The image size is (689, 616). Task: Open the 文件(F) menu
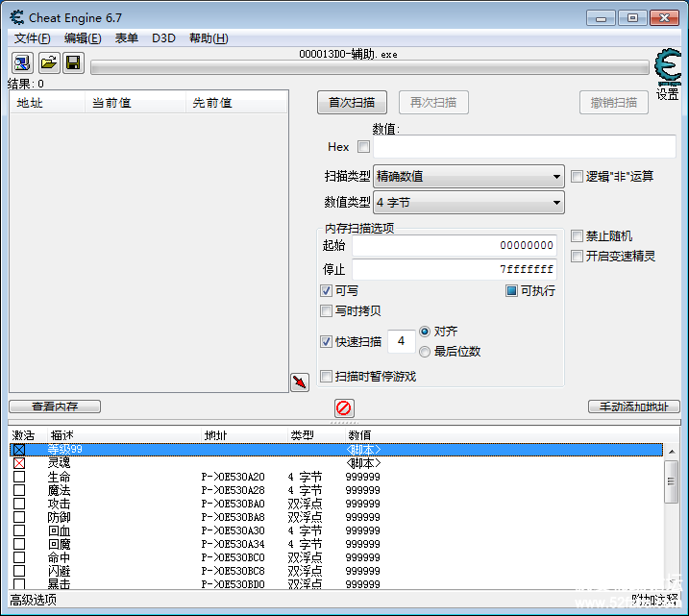point(32,38)
